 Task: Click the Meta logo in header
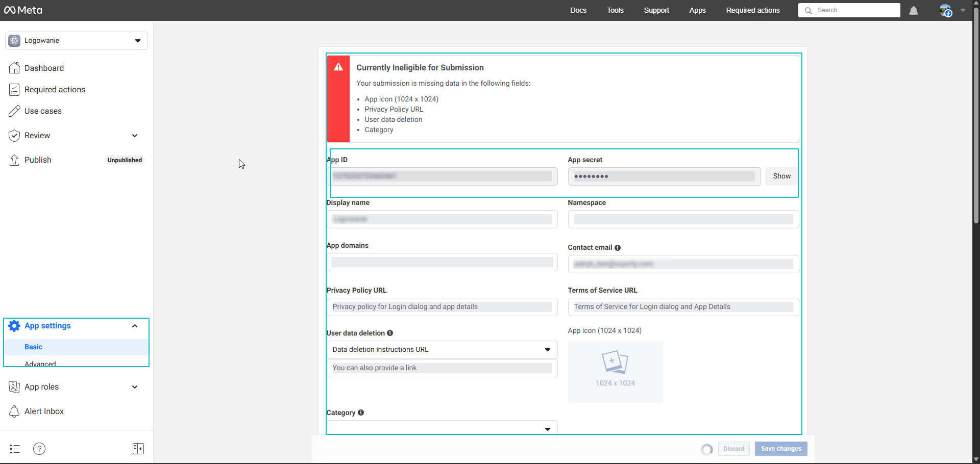(23, 10)
